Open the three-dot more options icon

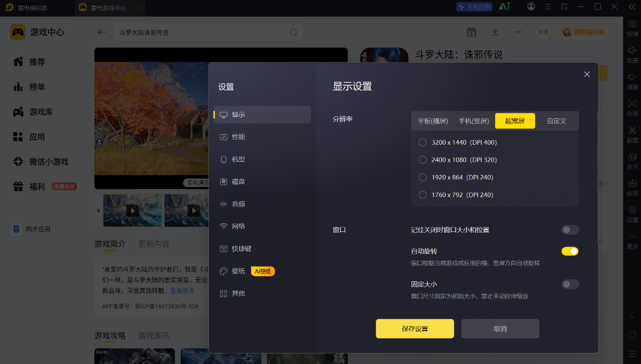coord(519,32)
